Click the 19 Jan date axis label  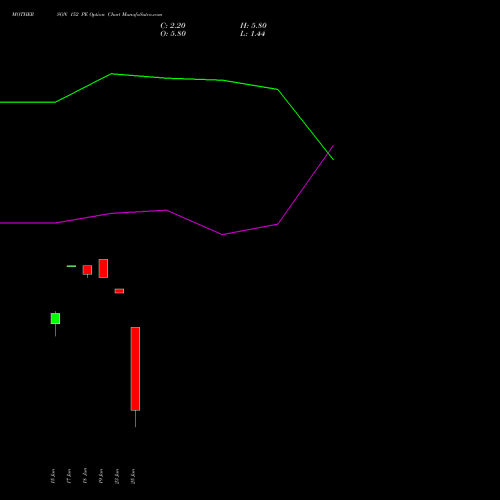point(101,476)
